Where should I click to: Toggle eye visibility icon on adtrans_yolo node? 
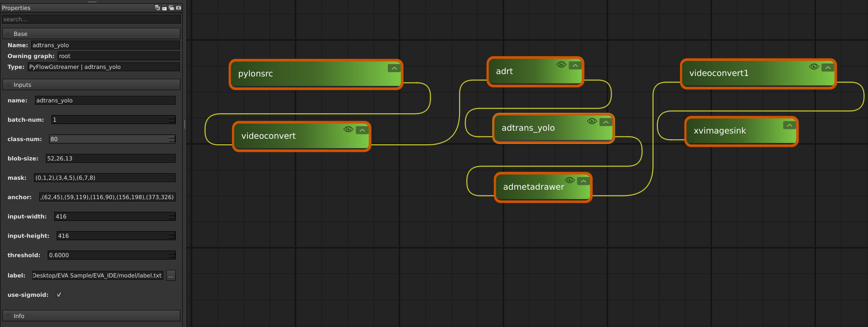592,122
